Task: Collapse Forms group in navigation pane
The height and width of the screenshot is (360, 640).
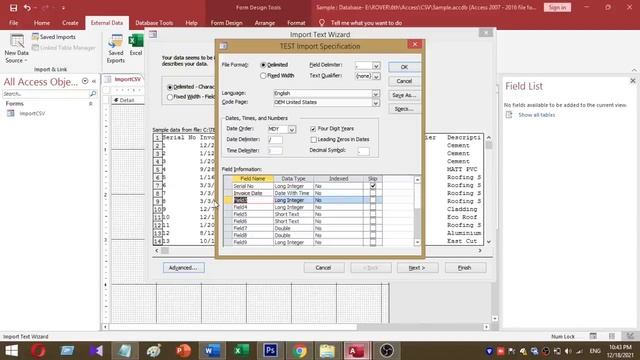Action: click(91, 104)
